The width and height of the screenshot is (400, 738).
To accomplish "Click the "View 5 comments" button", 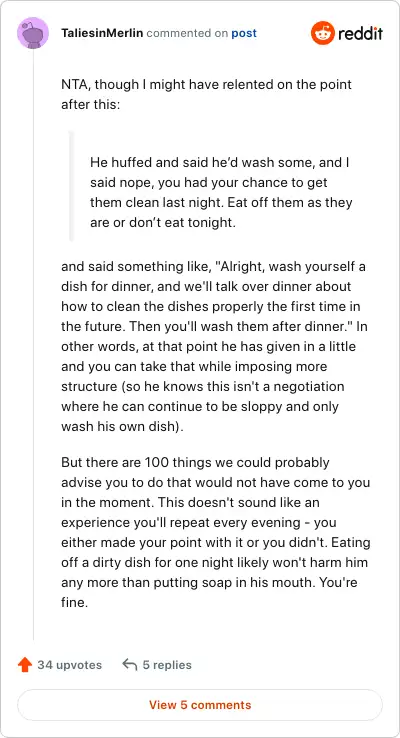I will click(x=200, y=705).
